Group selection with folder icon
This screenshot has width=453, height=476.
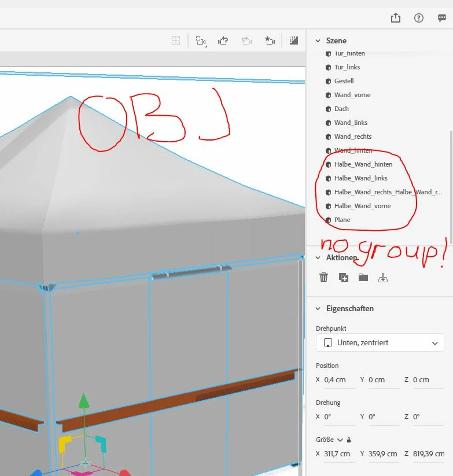point(363,277)
